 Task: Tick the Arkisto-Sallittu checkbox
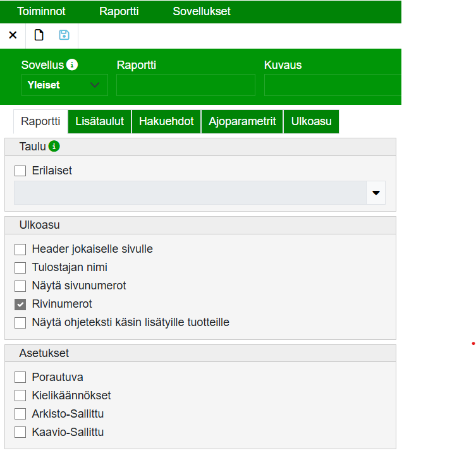(20, 414)
